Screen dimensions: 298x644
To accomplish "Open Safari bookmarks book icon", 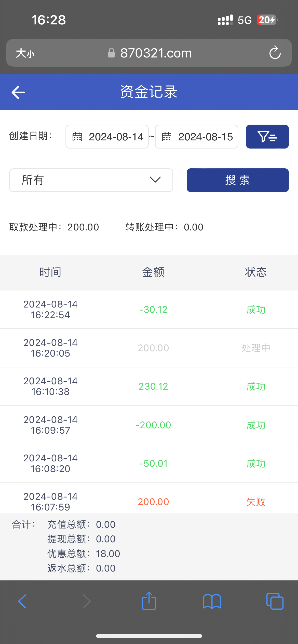I will [x=212, y=601].
